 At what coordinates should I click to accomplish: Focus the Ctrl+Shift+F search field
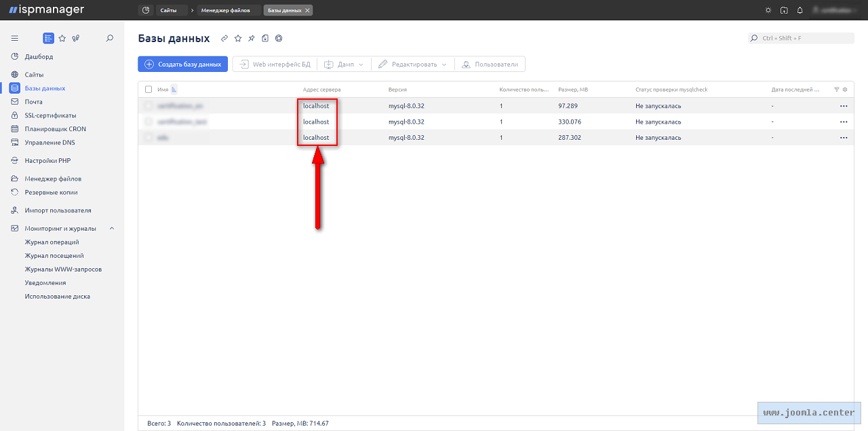point(804,39)
